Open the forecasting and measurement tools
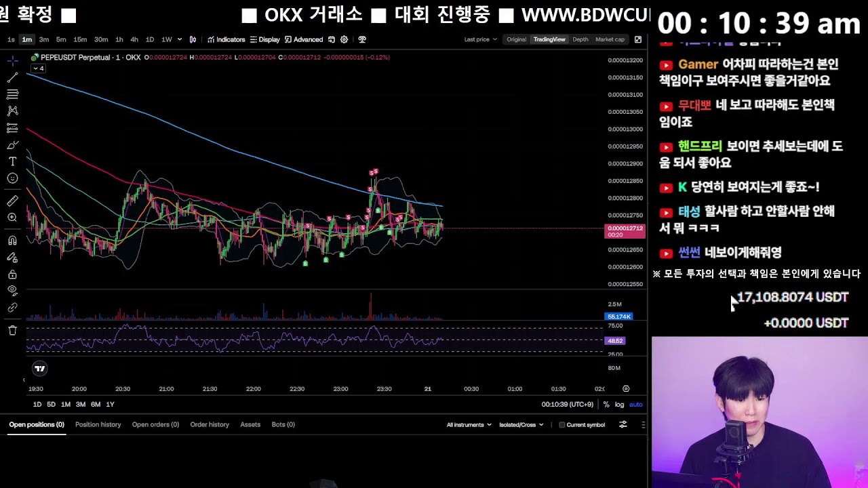Image resolution: width=868 pixels, height=488 pixels. point(12,127)
